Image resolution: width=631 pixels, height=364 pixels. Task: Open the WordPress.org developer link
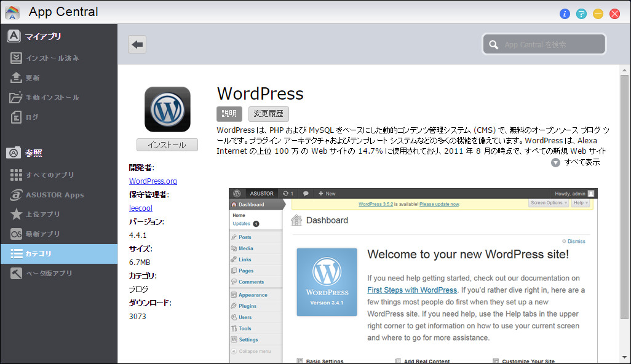pyautogui.click(x=153, y=181)
